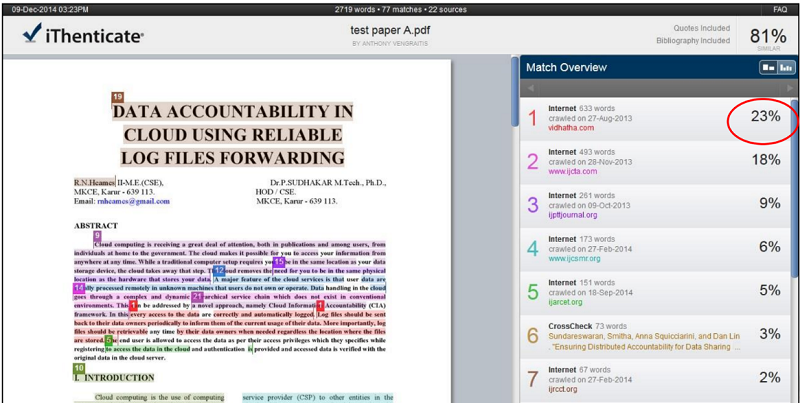Click Bibliography Included label
800x403 pixels.
693,41
